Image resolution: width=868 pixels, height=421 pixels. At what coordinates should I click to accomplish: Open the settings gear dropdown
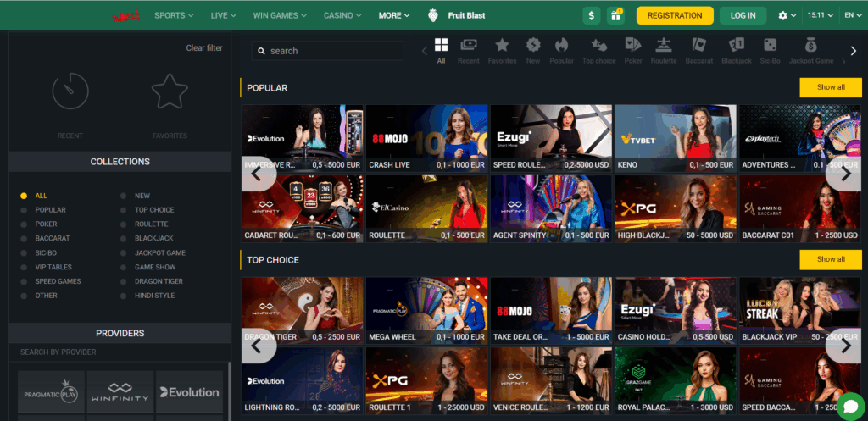click(787, 15)
